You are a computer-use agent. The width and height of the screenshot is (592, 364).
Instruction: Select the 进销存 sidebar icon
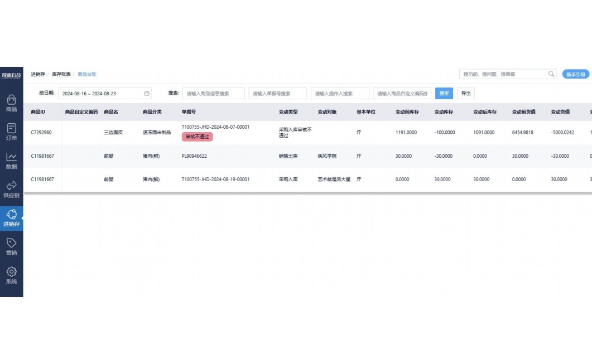point(11,218)
